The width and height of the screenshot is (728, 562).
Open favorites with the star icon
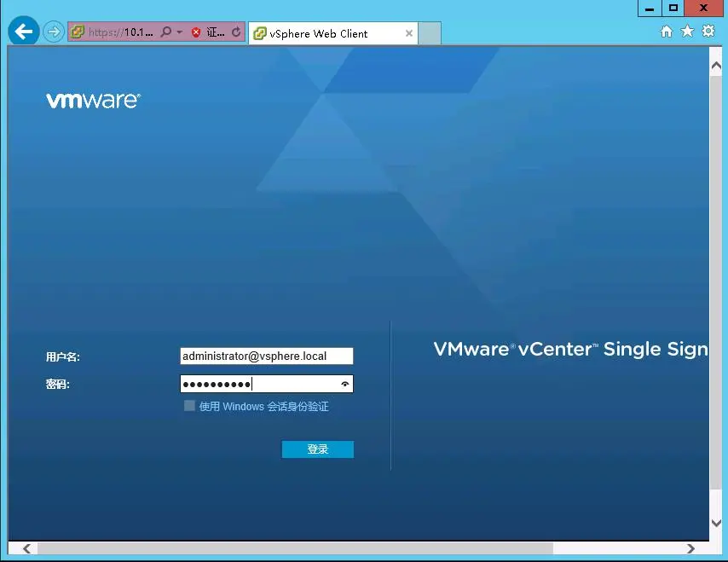[687, 31]
